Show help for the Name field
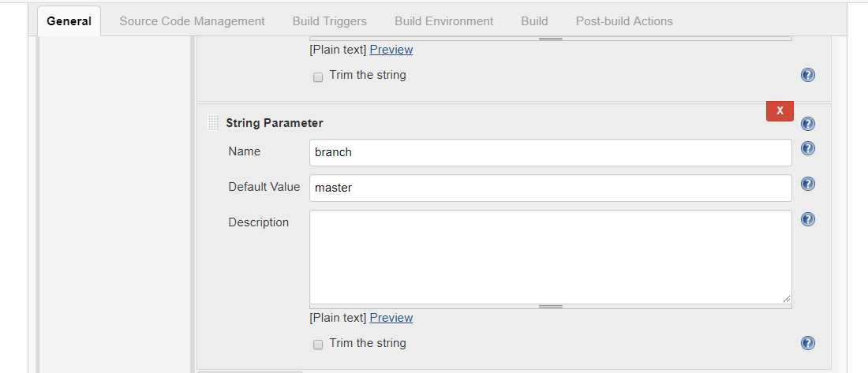 (808, 148)
